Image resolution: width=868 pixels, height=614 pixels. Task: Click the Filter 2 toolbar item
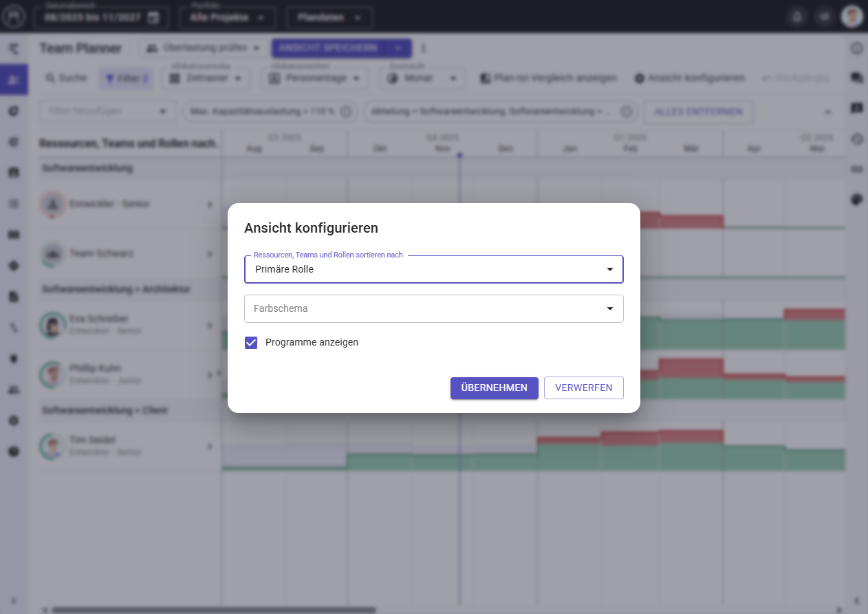[x=127, y=78]
